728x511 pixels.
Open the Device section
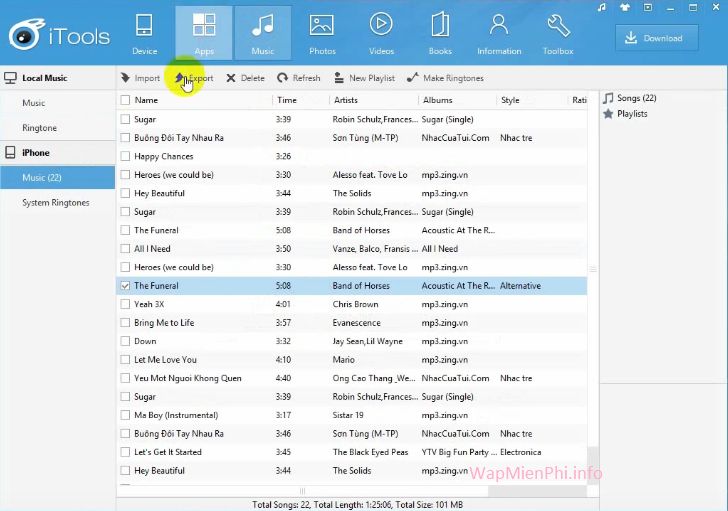point(144,33)
